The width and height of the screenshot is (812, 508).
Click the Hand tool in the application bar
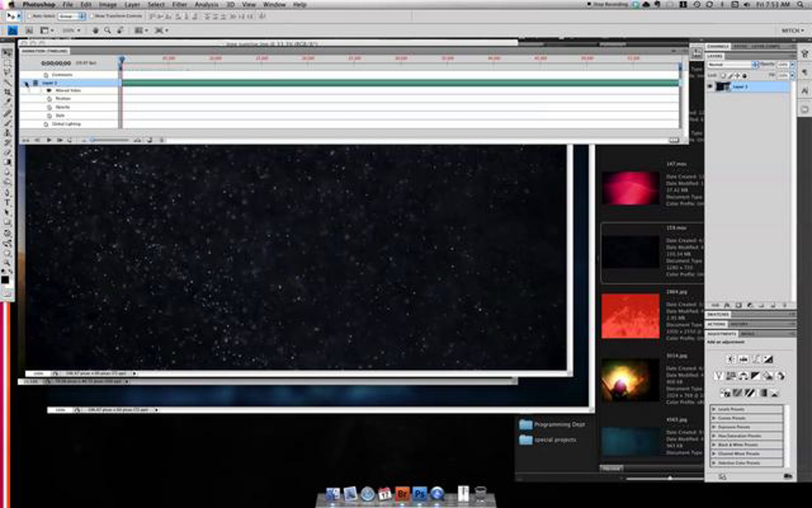95,30
